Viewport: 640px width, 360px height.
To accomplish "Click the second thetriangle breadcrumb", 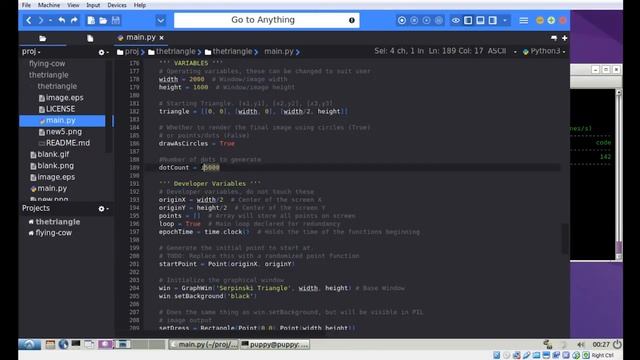I will [x=229, y=51].
